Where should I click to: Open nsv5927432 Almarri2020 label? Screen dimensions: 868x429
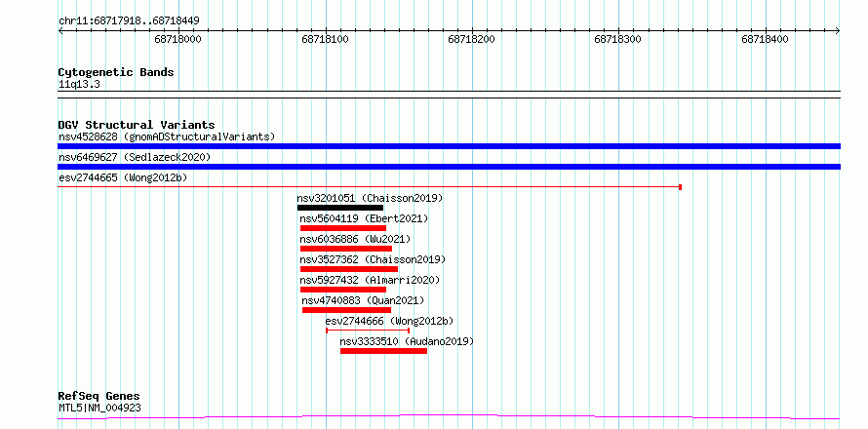370,280
